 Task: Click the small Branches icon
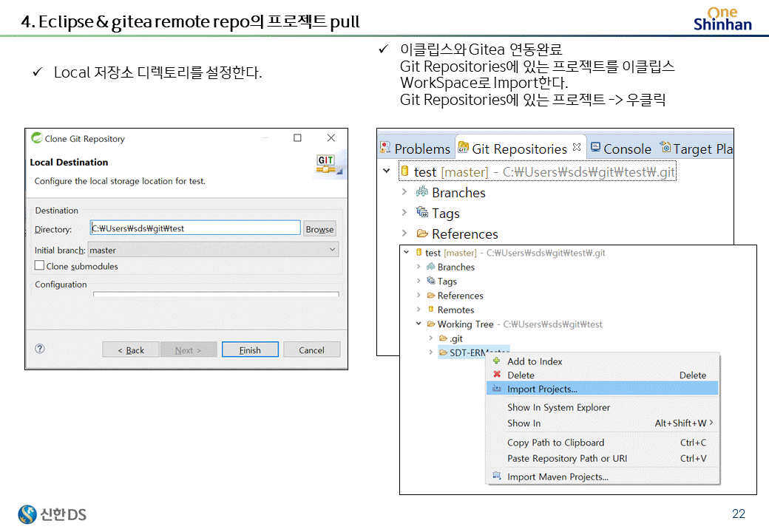point(430,266)
